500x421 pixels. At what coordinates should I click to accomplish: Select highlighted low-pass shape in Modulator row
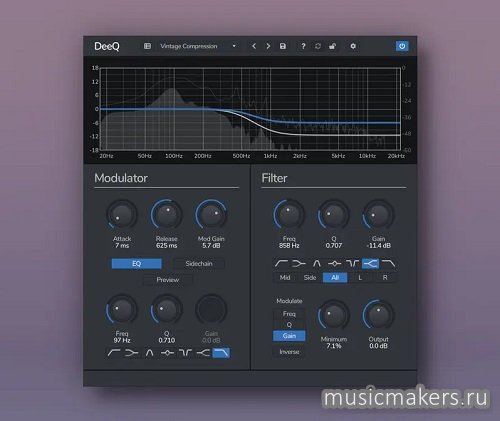coord(221,353)
